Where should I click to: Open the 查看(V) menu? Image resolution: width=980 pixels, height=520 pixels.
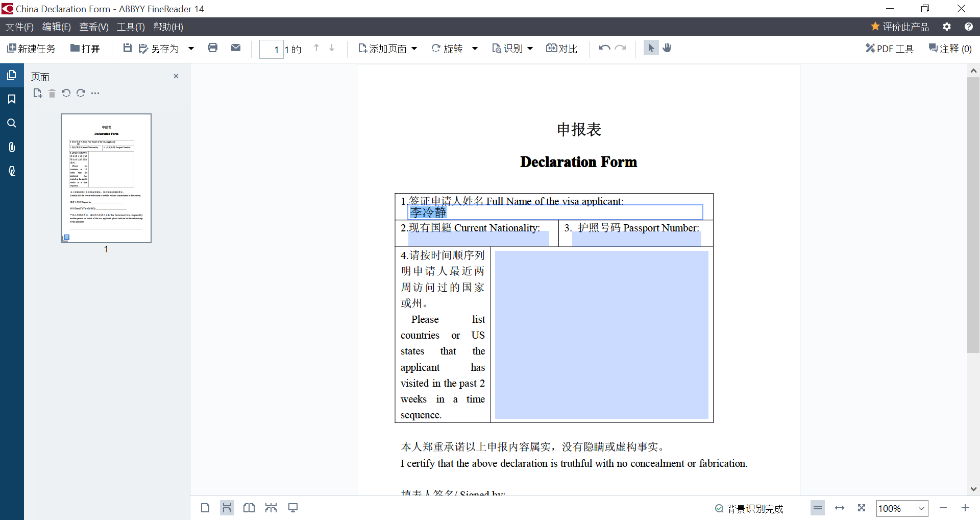[94, 27]
